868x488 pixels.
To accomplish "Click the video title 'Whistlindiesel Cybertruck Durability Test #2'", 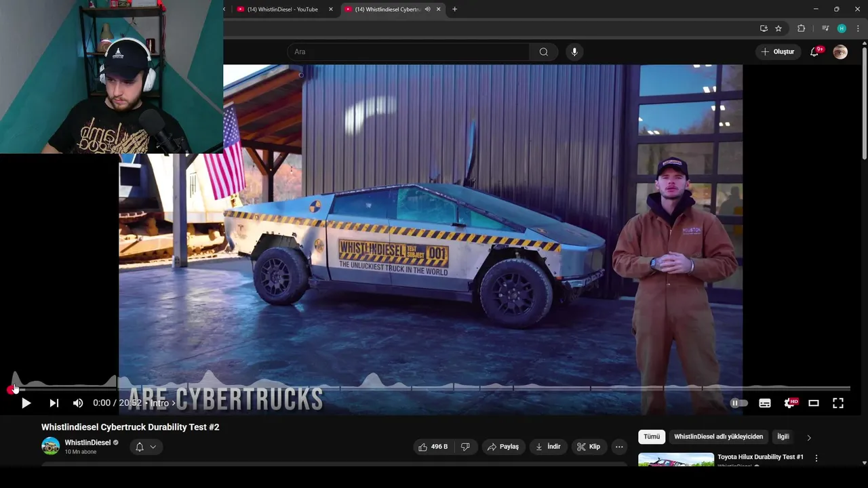I will click(x=130, y=427).
